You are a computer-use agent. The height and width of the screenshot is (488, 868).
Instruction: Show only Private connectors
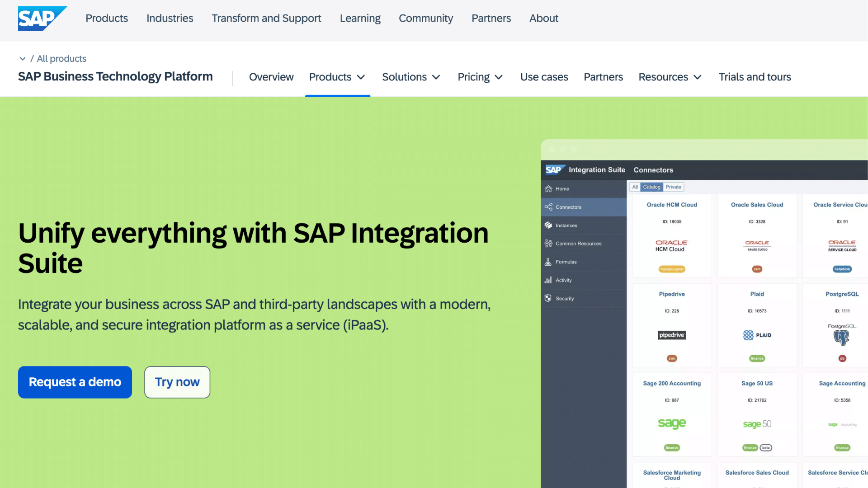673,187
